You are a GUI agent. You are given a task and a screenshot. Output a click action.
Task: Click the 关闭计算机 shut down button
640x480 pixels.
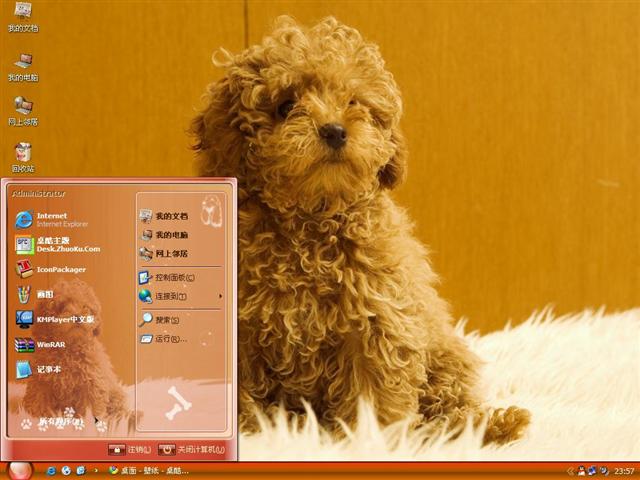[x=191, y=450]
